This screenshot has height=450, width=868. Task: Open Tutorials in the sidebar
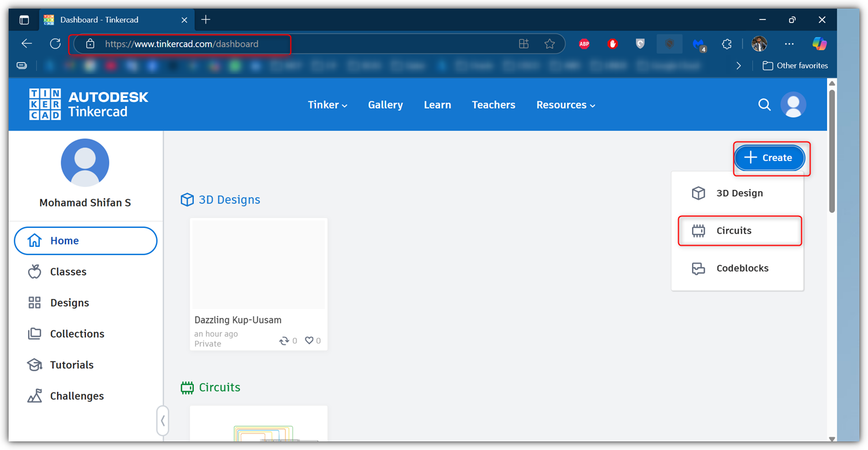pyautogui.click(x=86, y=365)
